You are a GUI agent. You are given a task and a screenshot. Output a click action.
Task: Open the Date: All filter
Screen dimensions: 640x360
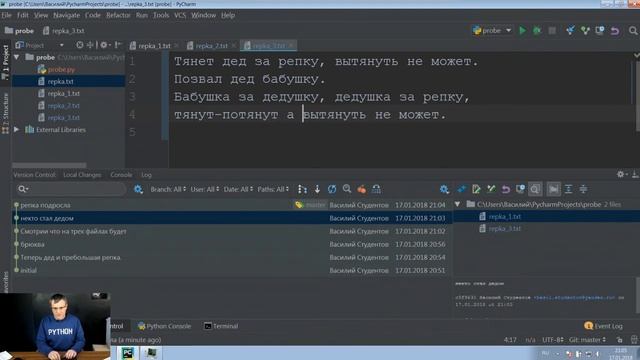click(x=238, y=189)
